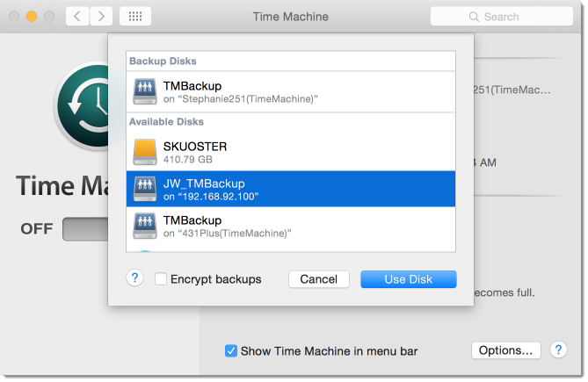Uncheck Show Time Machine in menu bar
Image resolution: width=588 pixels, height=382 pixels.
point(230,351)
